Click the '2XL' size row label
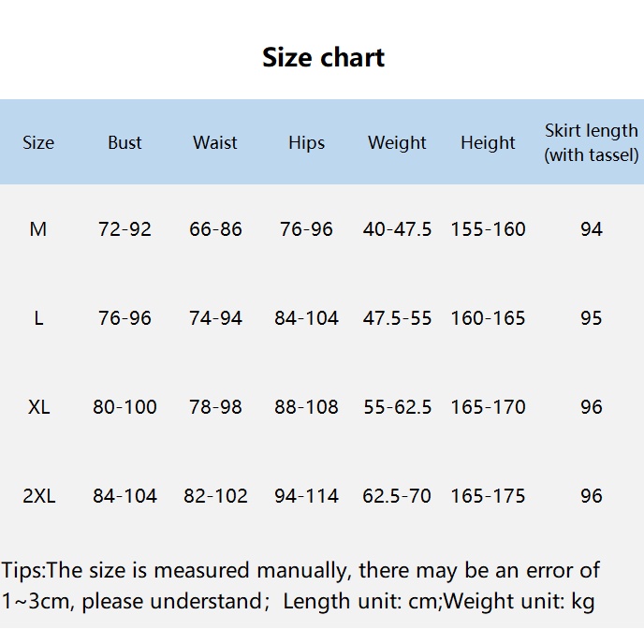Image resolution: width=644 pixels, height=644 pixels. (38, 496)
